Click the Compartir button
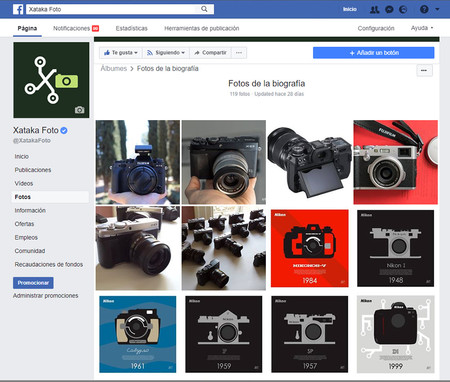Viewport: 450px width, 382px height. [x=210, y=53]
